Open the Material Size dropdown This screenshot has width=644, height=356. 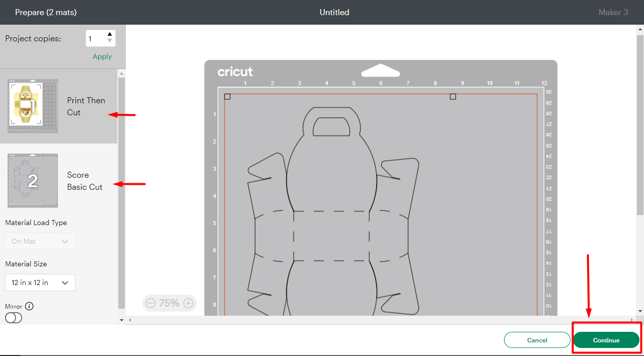(40, 282)
